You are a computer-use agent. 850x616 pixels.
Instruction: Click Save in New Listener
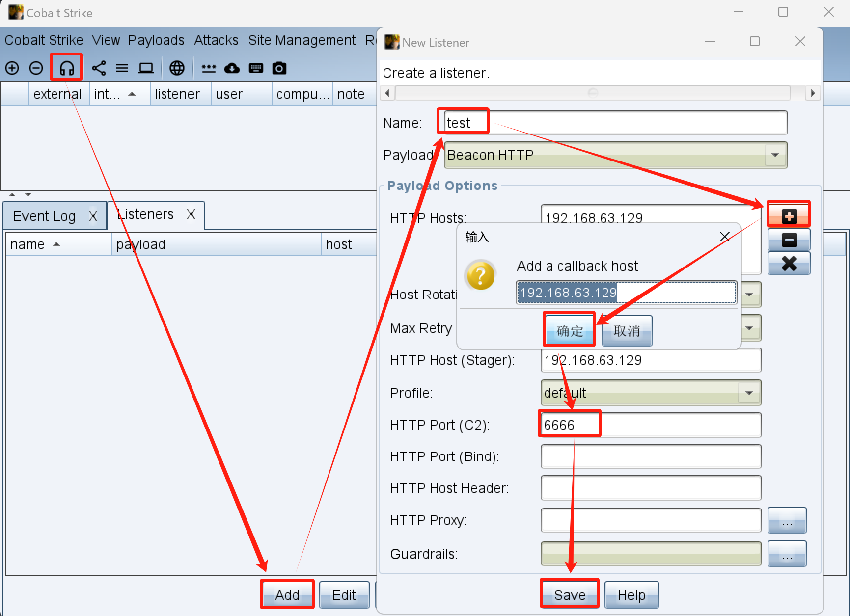pos(570,595)
